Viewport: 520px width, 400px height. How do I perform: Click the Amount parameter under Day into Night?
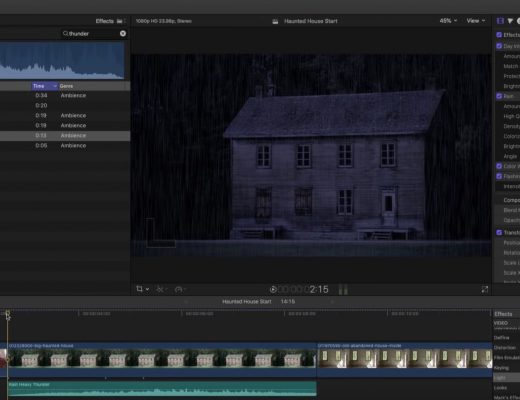pyautogui.click(x=512, y=56)
